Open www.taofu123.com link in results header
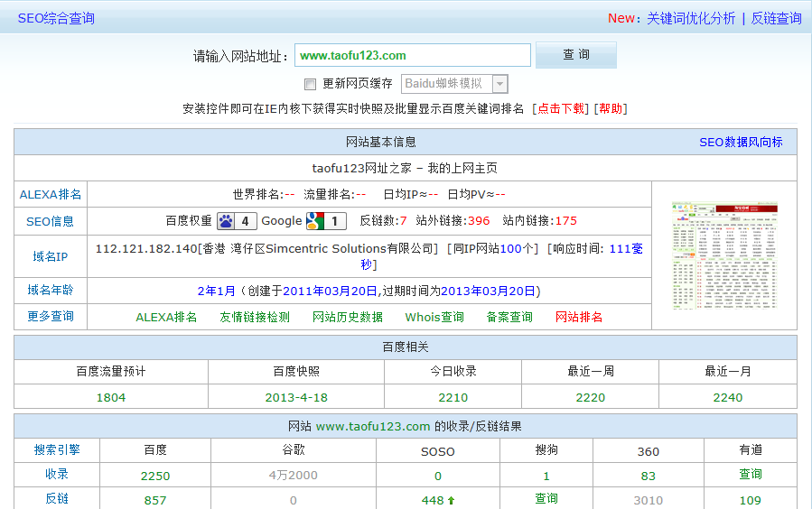 [x=373, y=427]
